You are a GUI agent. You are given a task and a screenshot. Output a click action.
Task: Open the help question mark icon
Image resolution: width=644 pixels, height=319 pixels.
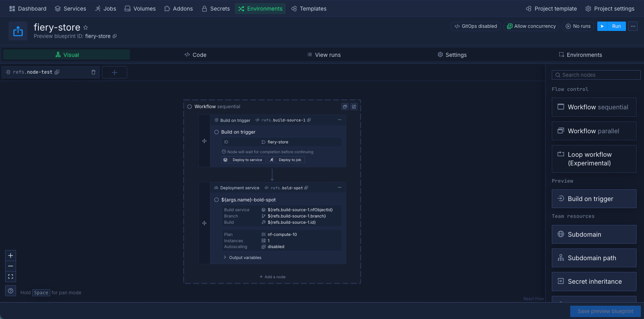(x=11, y=291)
